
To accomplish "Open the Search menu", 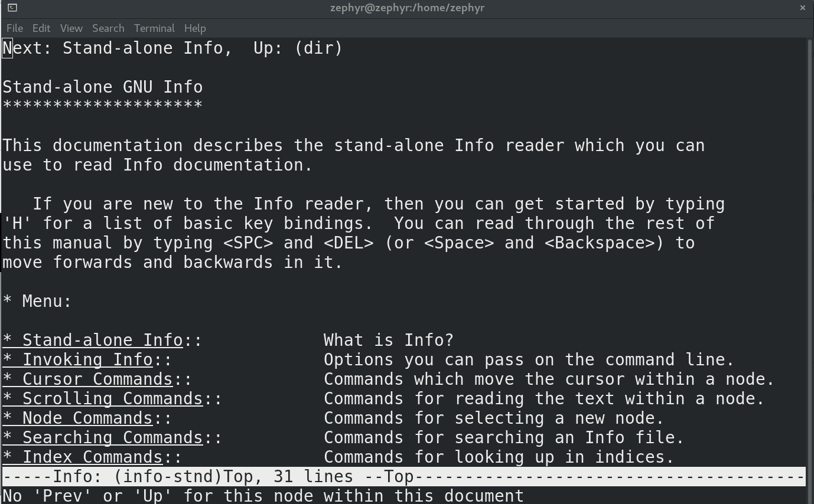I will (108, 28).
